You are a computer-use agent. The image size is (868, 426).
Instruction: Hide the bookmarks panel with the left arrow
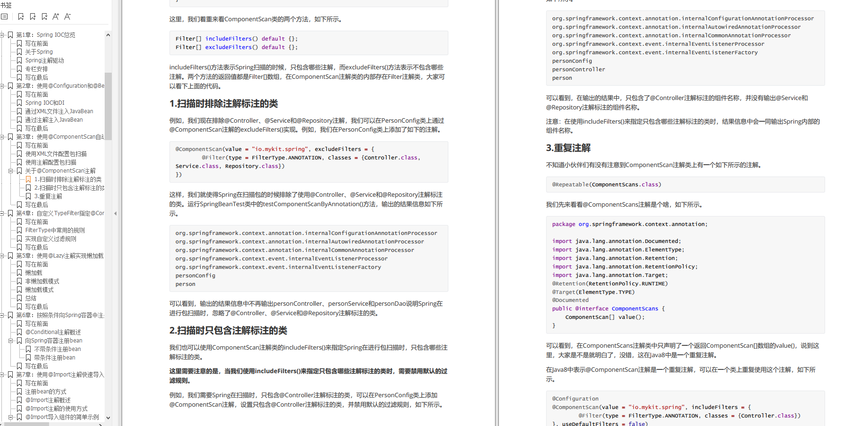115,213
